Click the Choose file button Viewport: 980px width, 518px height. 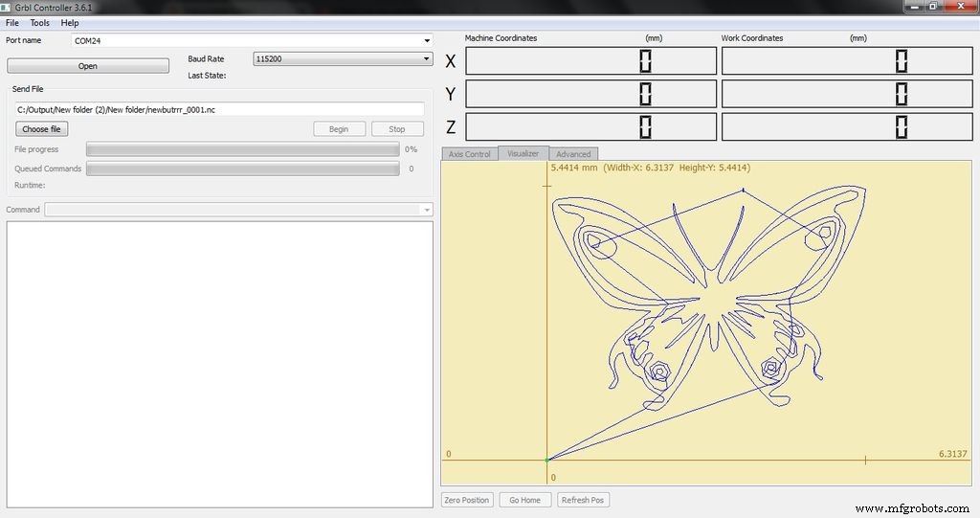tap(41, 129)
